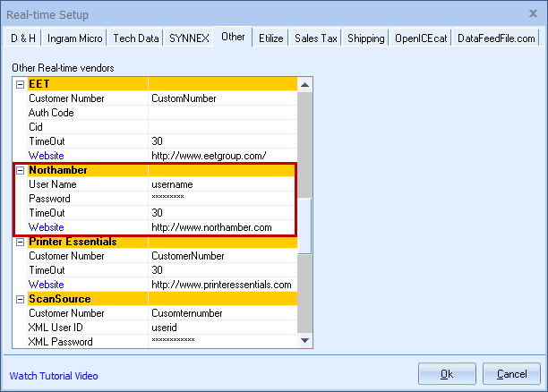Click the http://www.northamber.com URL value

[x=211, y=227]
